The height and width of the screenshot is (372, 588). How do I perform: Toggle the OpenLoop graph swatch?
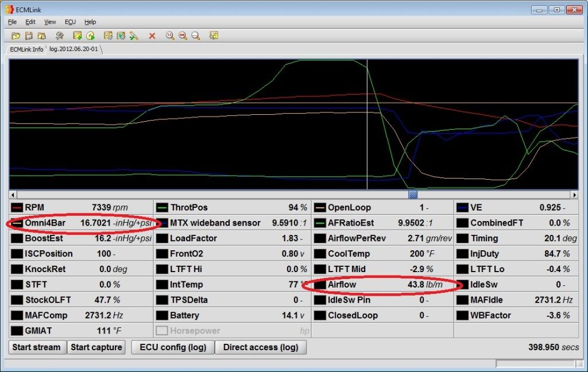(x=320, y=207)
